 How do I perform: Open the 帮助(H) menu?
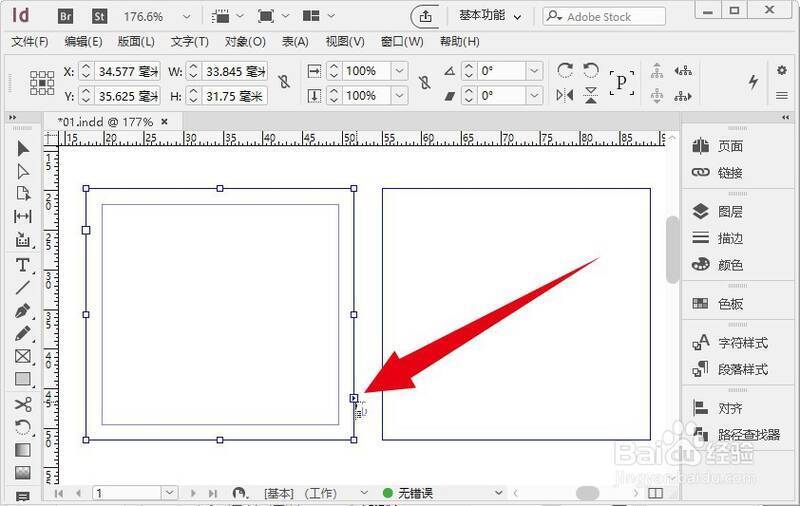click(460, 42)
